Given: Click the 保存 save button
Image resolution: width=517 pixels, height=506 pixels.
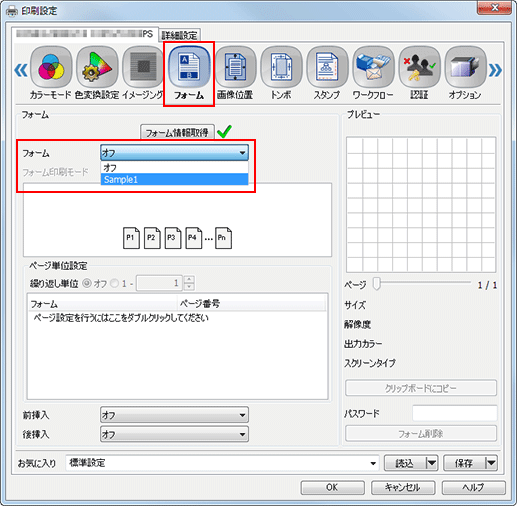Looking at the screenshot, I should (x=464, y=463).
